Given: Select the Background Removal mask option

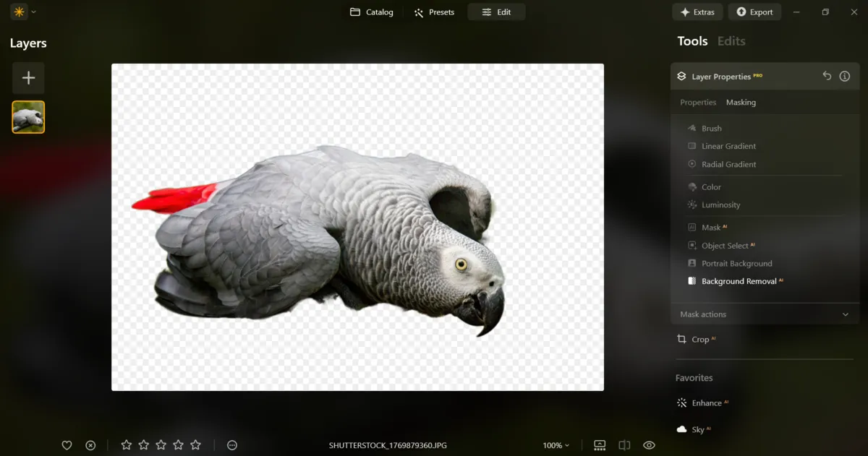Looking at the screenshot, I should pyautogui.click(x=739, y=281).
